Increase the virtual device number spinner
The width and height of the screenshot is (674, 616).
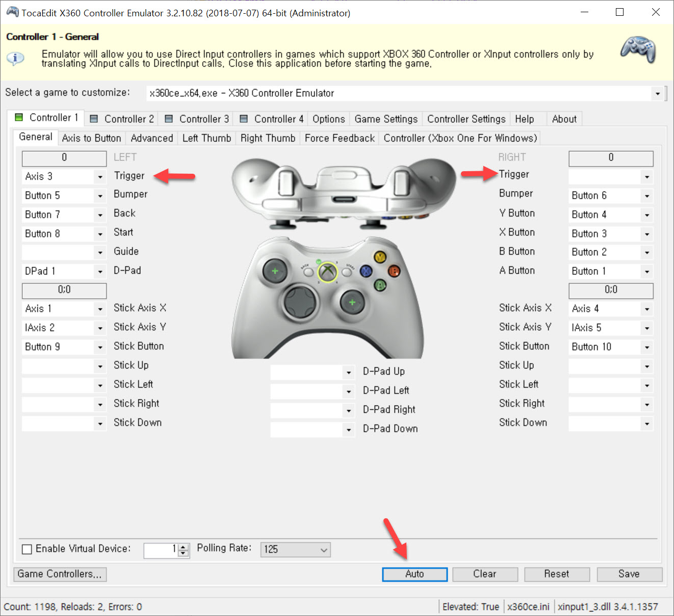click(184, 547)
